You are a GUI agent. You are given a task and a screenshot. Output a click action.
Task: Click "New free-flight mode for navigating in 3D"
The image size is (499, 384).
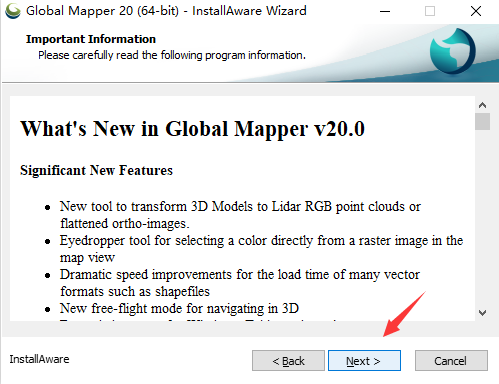[x=179, y=308]
